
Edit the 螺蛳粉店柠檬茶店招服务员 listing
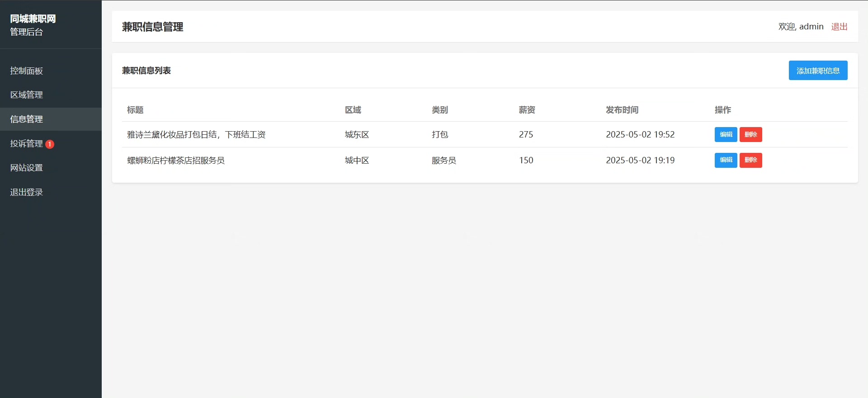(x=726, y=160)
